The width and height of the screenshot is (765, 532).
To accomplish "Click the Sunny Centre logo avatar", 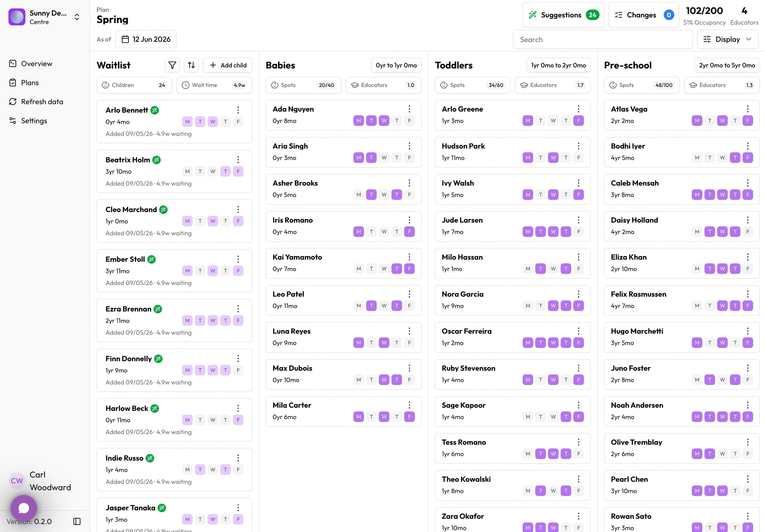I will [x=17, y=17].
